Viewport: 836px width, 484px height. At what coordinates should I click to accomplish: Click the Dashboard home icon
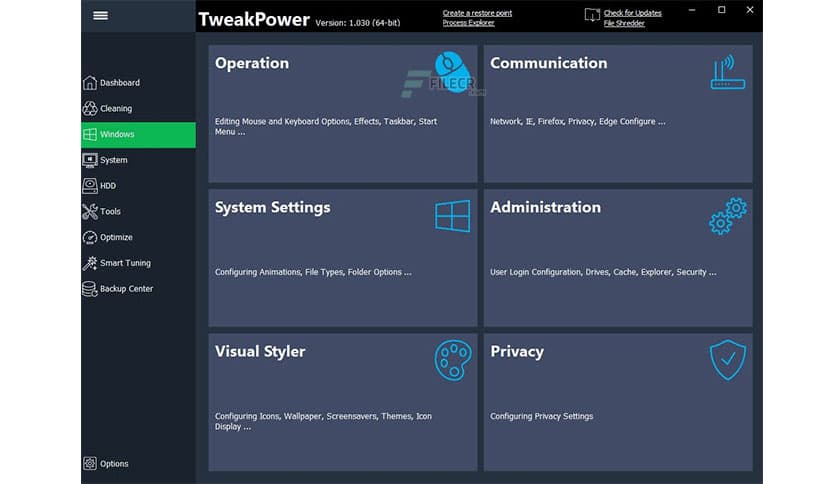pyautogui.click(x=90, y=83)
